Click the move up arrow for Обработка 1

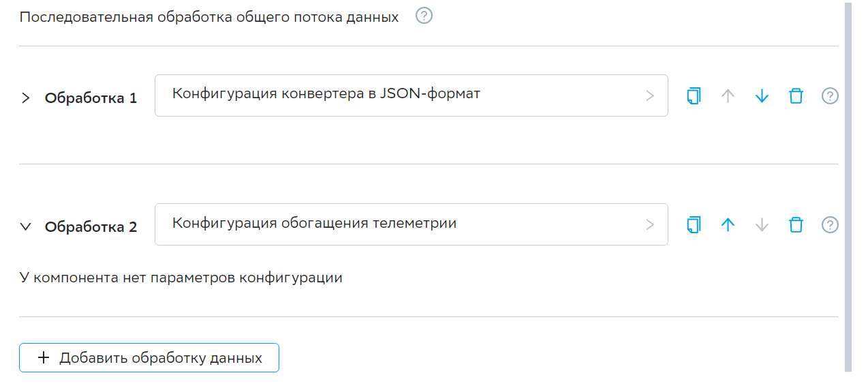click(728, 96)
